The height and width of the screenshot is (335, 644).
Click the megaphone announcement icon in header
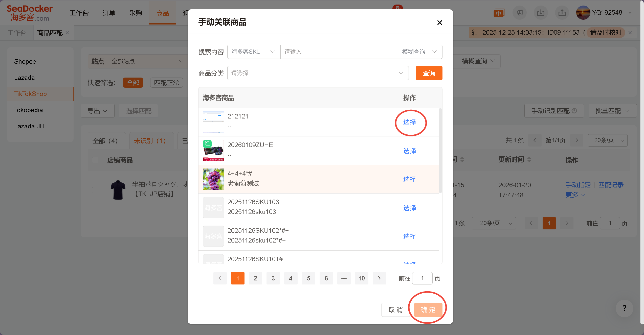click(x=519, y=13)
